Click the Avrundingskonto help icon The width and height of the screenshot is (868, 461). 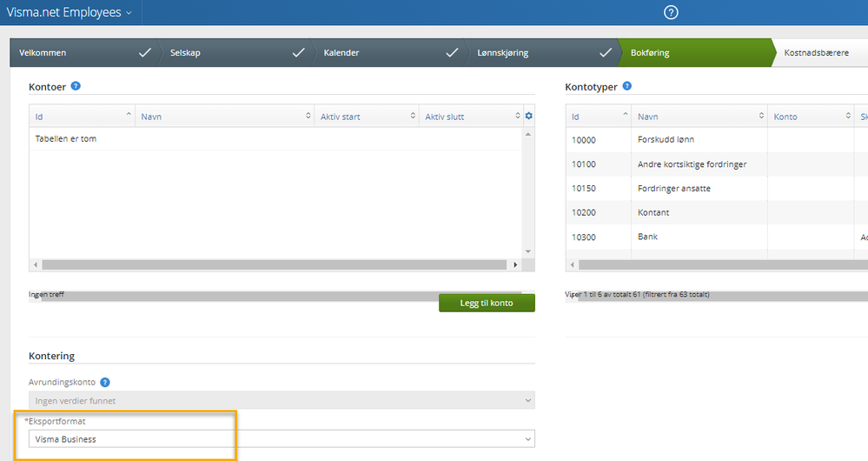pyautogui.click(x=105, y=383)
